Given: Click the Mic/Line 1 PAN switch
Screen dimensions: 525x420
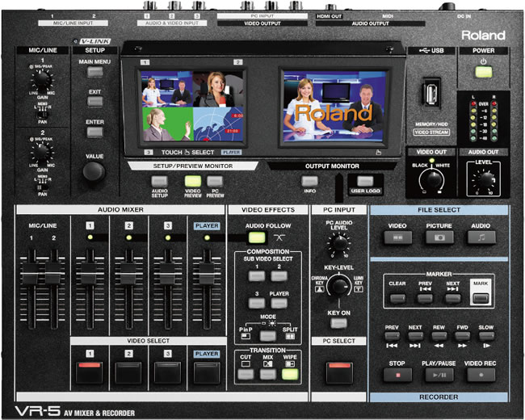Looking at the screenshot, I should [x=41, y=114].
